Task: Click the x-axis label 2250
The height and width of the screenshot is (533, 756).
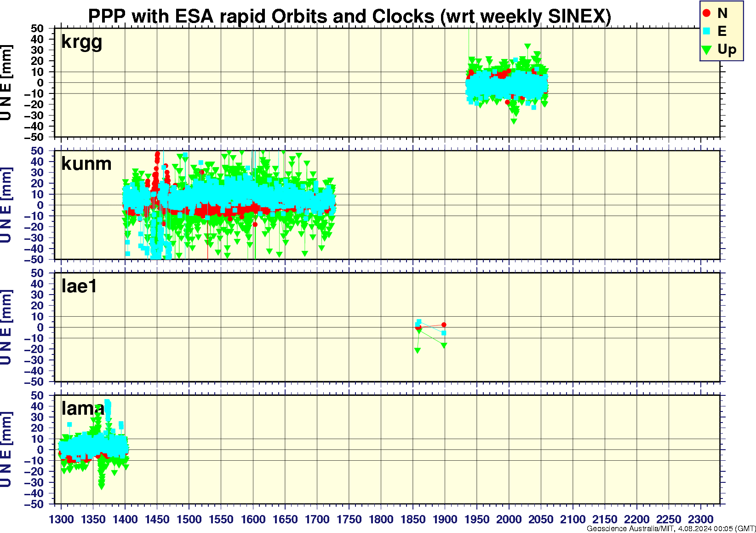Action: tap(669, 519)
